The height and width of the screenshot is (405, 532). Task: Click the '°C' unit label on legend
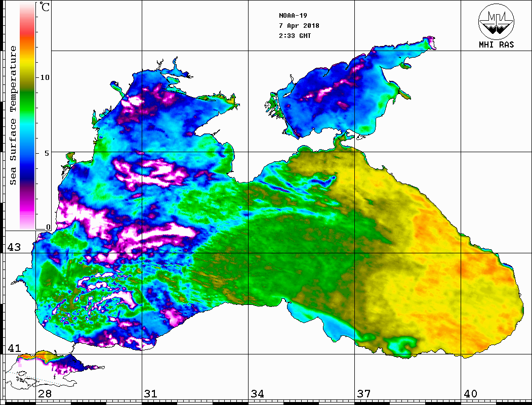tap(45, 7)
